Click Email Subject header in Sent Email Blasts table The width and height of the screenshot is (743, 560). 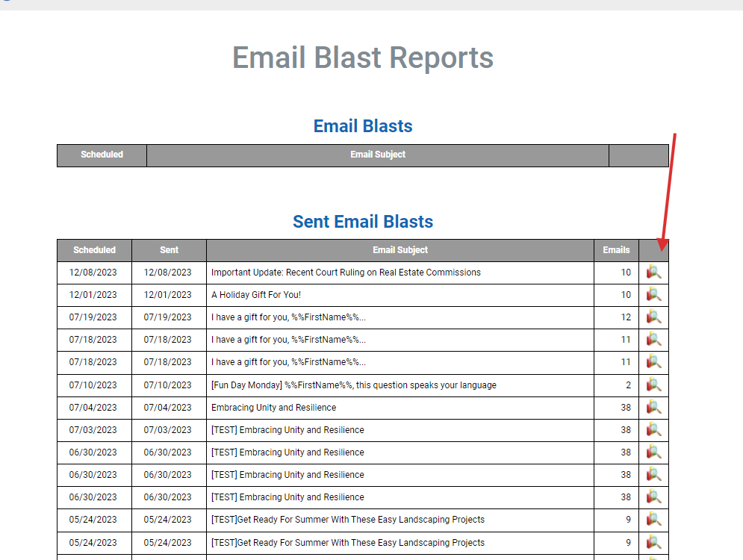click(x=400, y=249)
